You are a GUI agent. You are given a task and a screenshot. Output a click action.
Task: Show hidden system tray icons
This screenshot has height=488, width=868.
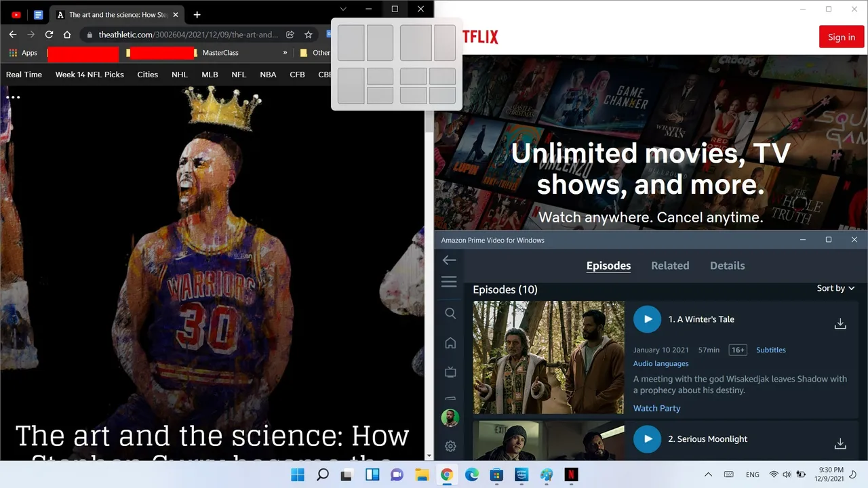click(708, 474)
